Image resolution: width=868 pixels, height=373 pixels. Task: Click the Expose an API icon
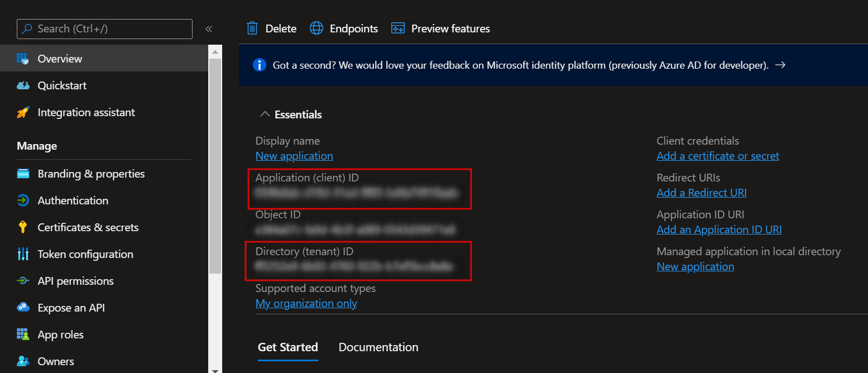pyautogui.click(x=23, y=308)
